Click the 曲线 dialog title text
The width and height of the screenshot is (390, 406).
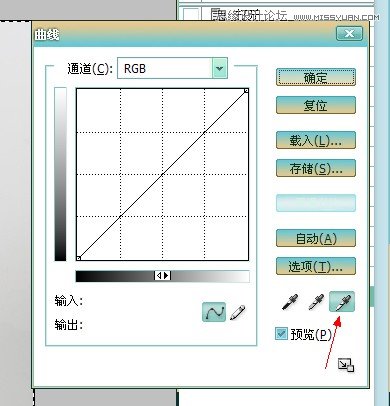pos(47,35)
